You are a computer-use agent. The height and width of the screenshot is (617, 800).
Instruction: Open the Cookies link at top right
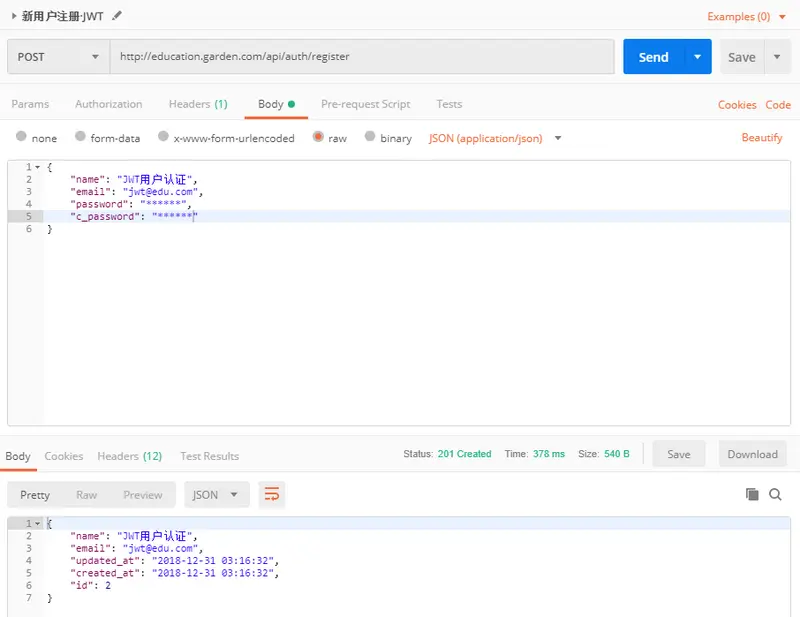737,105
